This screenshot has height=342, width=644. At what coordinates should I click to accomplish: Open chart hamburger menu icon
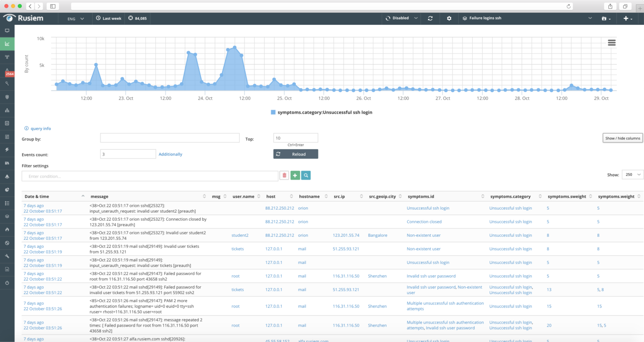[x=612, y=43]
